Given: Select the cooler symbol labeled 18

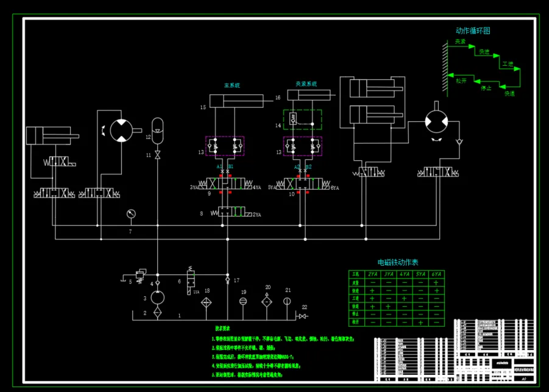Looking at the screenshot, I should [x=206, y=303].
